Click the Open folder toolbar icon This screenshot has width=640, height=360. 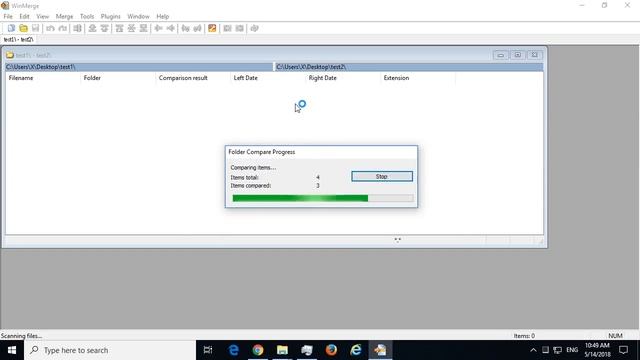23,28
